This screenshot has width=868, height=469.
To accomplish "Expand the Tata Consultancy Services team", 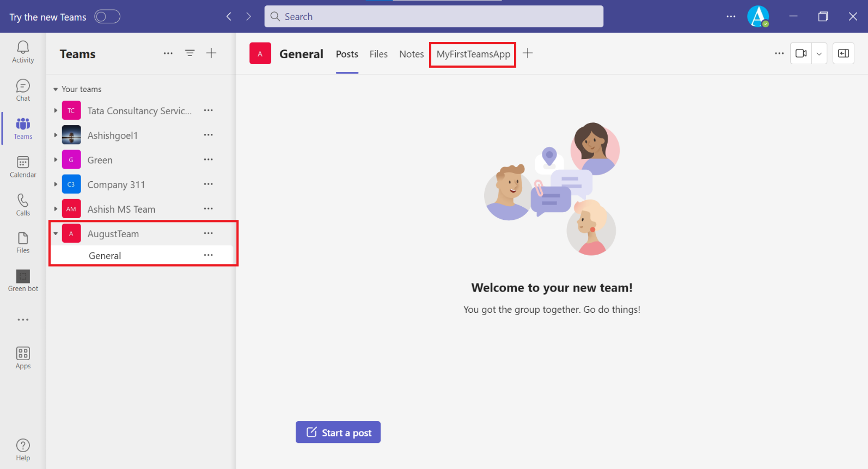I will 56,110.
